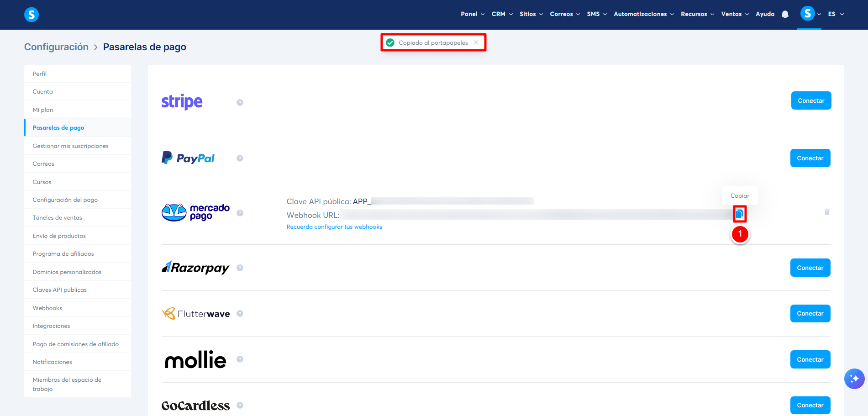Screen dimensions: 868x416
Task: Connect the Flutterwave payment gateway
Action: [x=810, y=313]
